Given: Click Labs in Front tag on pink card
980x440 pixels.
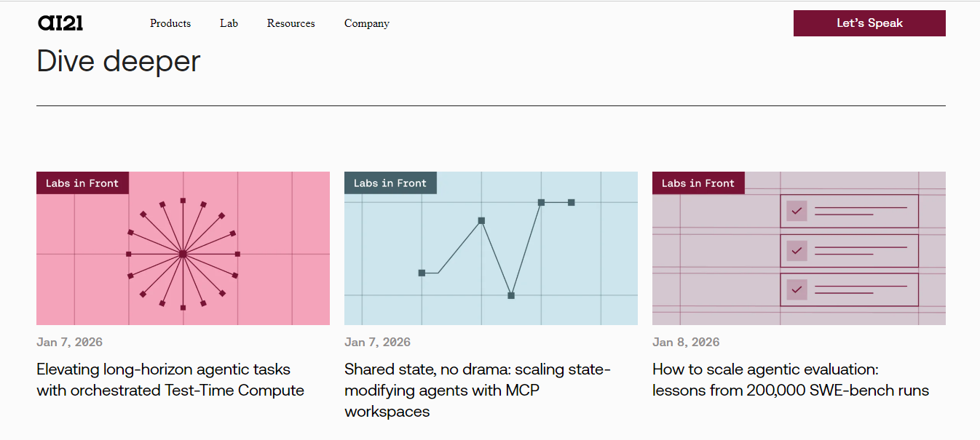Looking at the screenshot, I should pyautogui.click(x=82, y=183).
